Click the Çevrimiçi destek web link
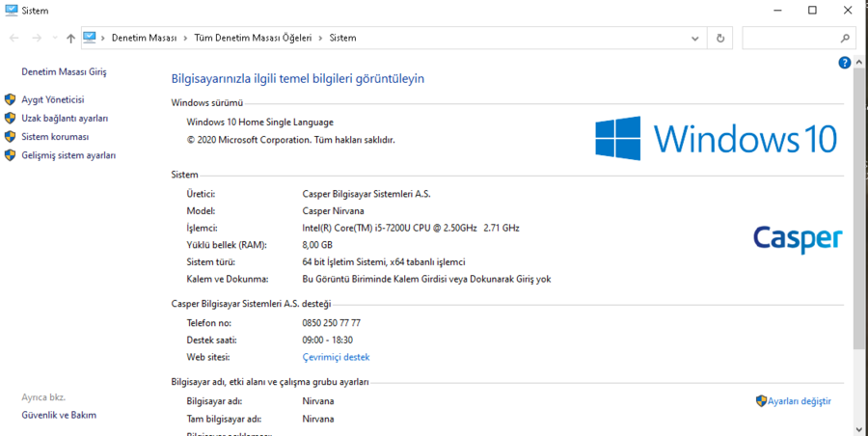 click(x=336, y=357)
